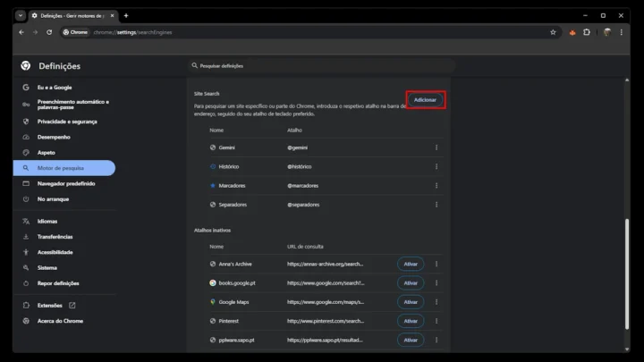Activate the Anna's Archive shortcut

[411, 264]
